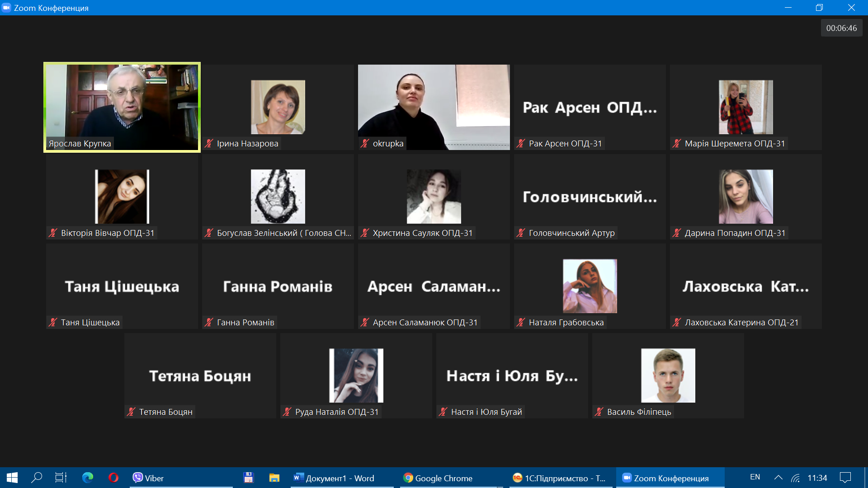Viewport: 868px width, 488px height.
Task: Click muted mic icon of Богуслав Зелінський
Action: pos(209,233)
